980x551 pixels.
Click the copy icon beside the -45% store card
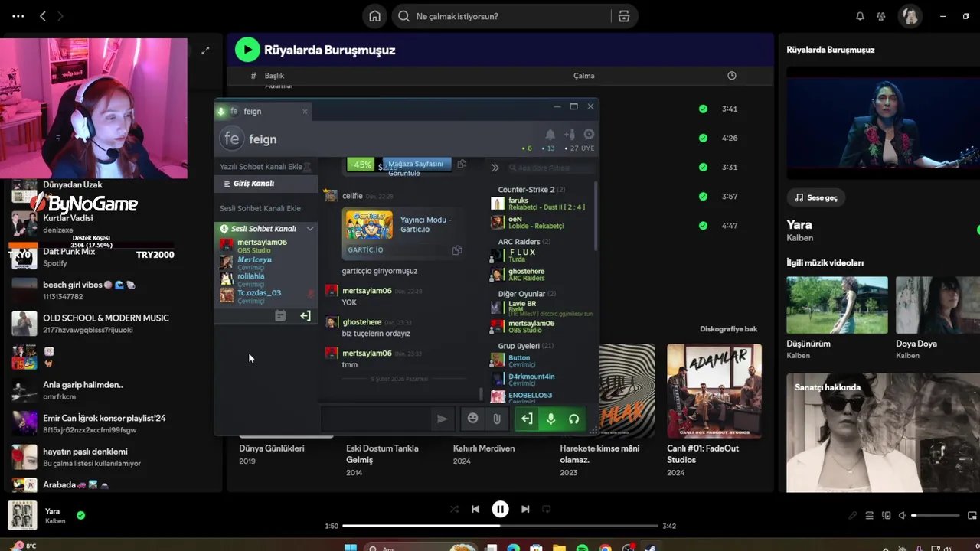(462, 165)
